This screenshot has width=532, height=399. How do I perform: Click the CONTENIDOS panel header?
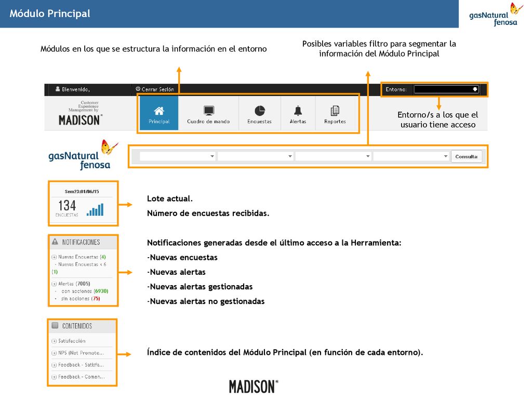click(x=83, y=326)
